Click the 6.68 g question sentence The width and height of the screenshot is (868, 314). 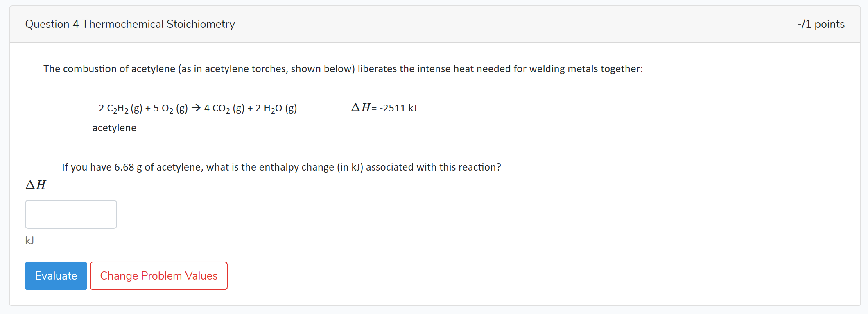(281, 167)
